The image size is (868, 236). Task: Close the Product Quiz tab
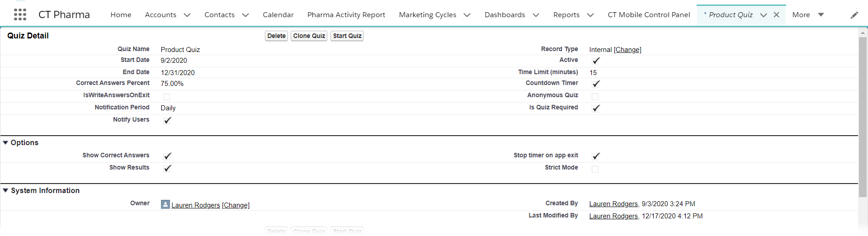tap(776, 15)
